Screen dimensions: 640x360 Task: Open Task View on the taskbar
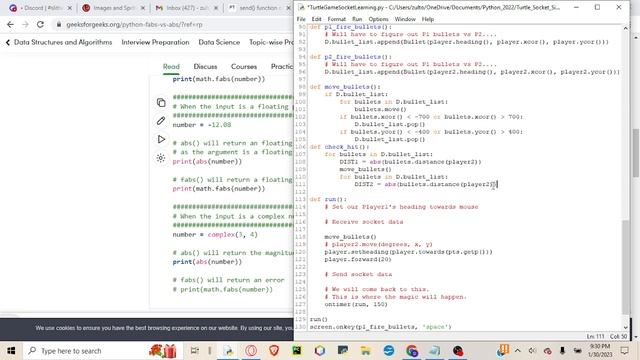195,351
